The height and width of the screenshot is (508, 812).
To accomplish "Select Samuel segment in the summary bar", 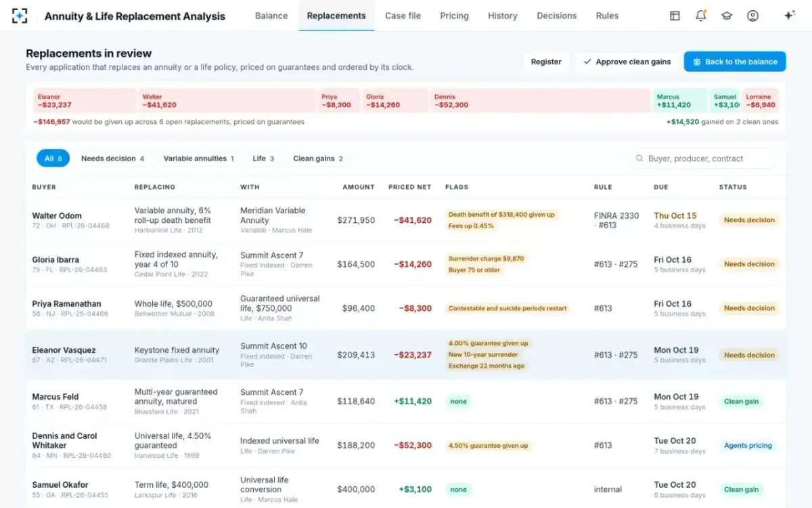I will (x=725, y=101).
